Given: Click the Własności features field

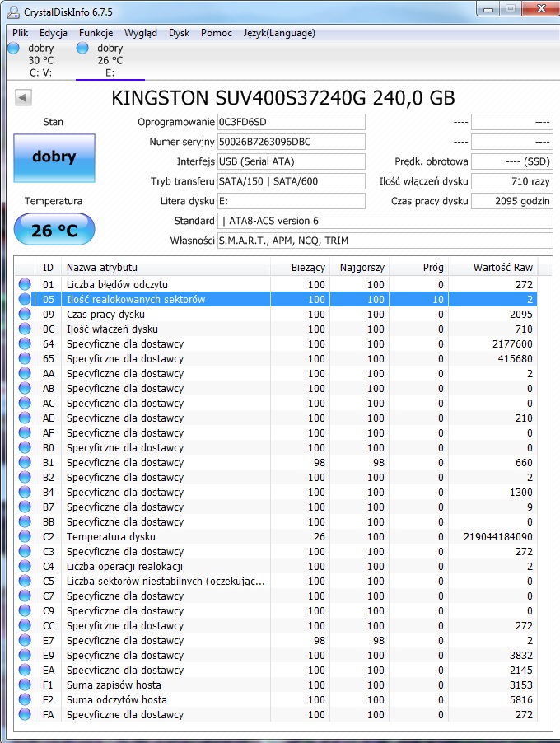Looking at the screenshot, I should pyautogui.click(x=385, y=241).
